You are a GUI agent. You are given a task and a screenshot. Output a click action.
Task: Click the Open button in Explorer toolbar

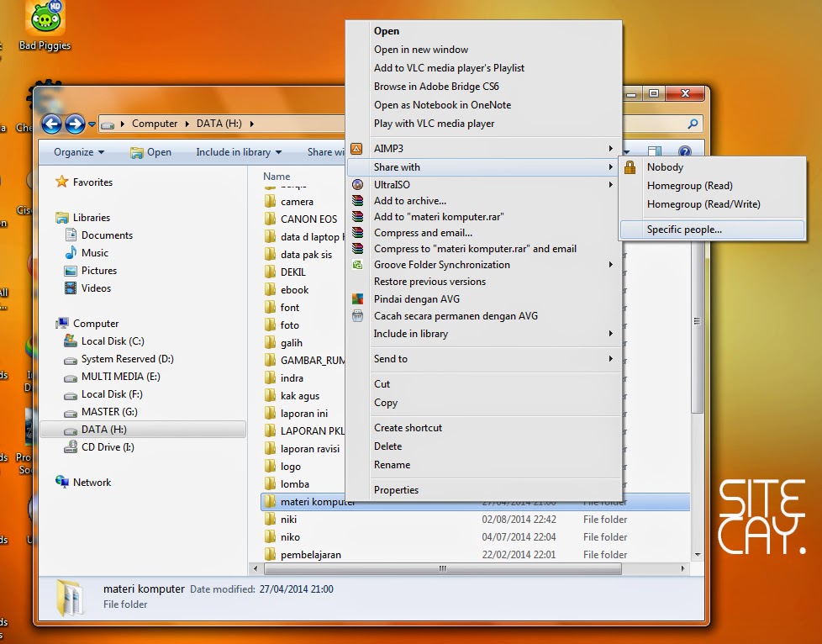click(151, 152)
